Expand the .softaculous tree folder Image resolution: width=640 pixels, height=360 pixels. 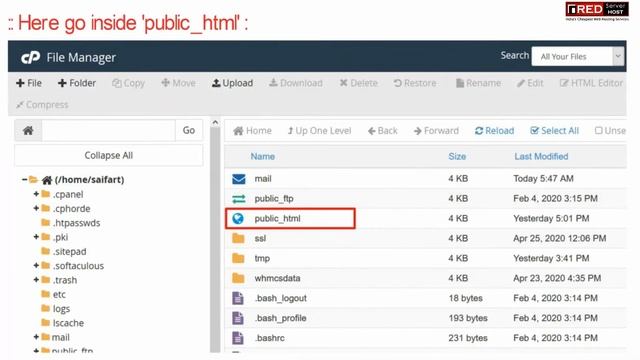coord(36,266)
